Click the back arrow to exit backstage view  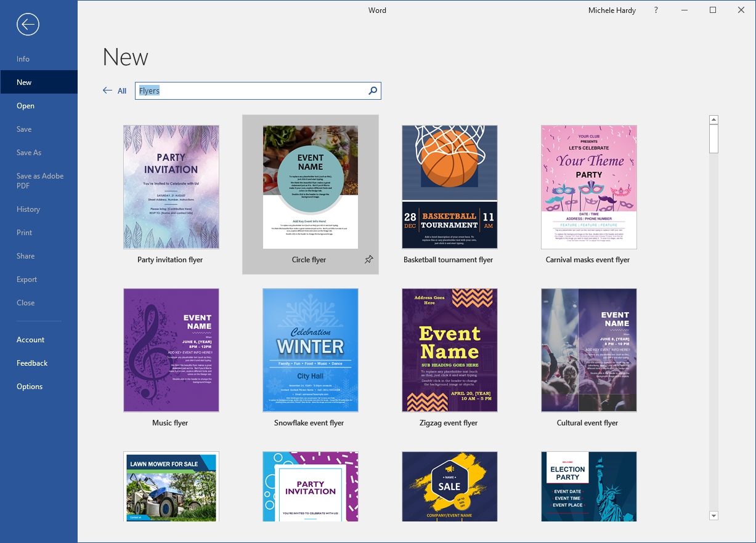27,25
